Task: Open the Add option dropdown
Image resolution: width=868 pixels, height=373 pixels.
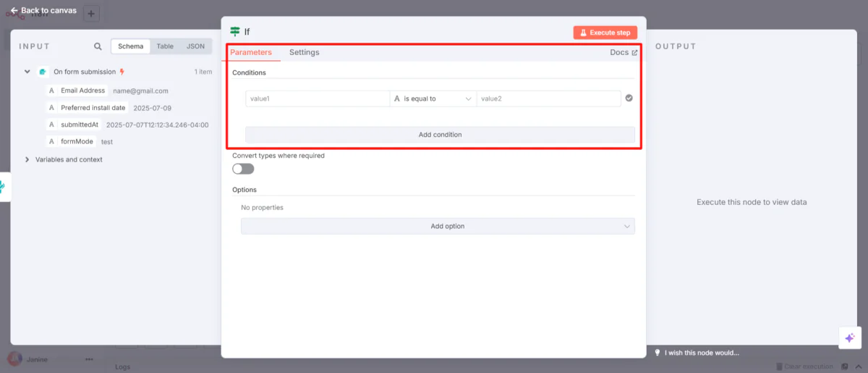Action: 438,226
